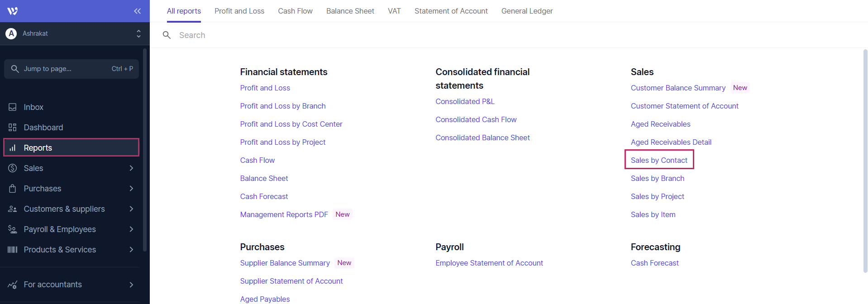
Task: Click the Inbox tray icon
Action: pos(13,107)
